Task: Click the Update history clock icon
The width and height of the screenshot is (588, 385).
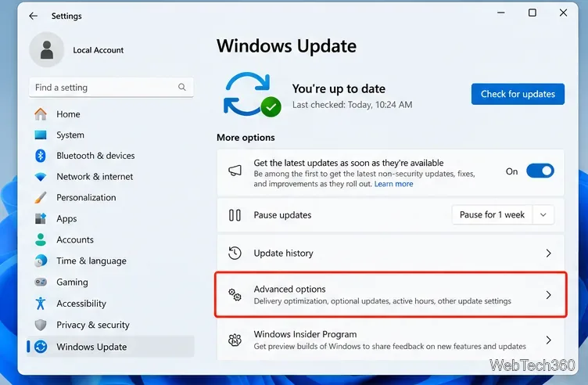Action: coord(235,253)
